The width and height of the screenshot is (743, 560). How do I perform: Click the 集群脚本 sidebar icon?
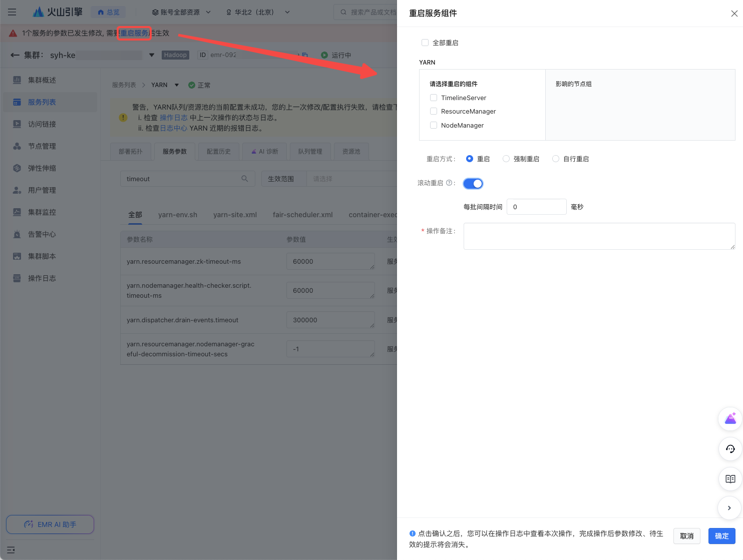coord(17,256)
